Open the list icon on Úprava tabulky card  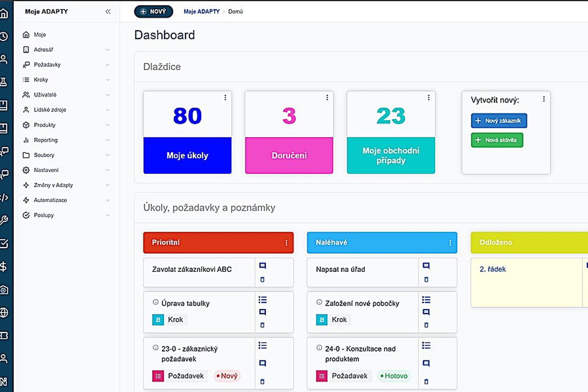tap(263, 300)
